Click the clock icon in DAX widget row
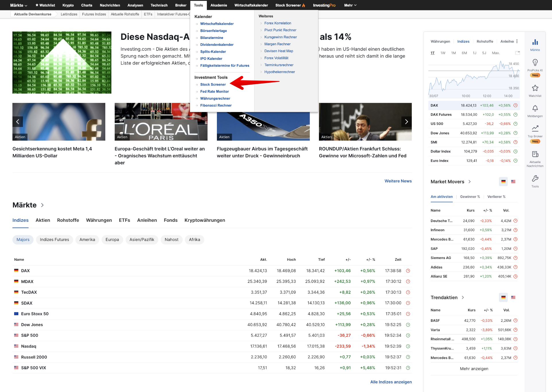The image size is (552, 392). point(515,105)
